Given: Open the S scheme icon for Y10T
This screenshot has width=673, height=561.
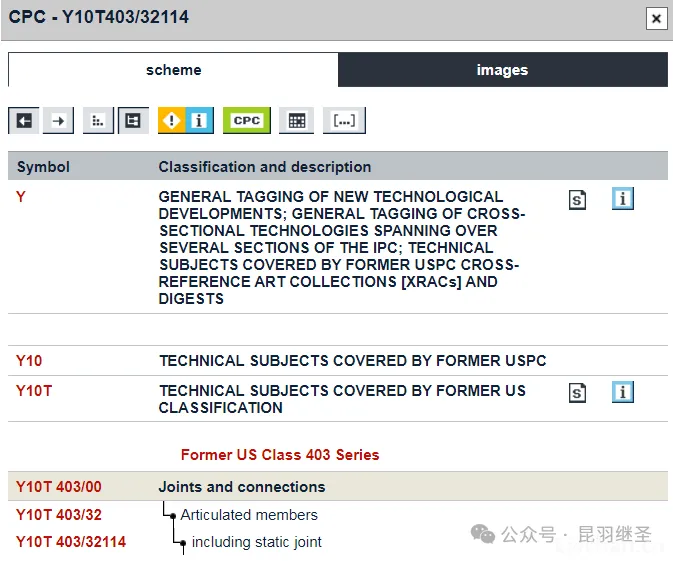Looking at the screenshot, I should (x=577, y=393).
